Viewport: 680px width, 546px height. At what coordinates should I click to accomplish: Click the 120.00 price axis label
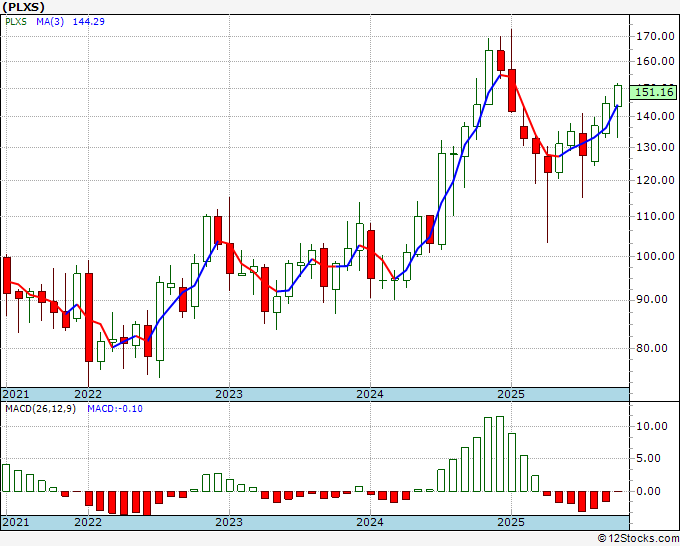pos(655,180)
